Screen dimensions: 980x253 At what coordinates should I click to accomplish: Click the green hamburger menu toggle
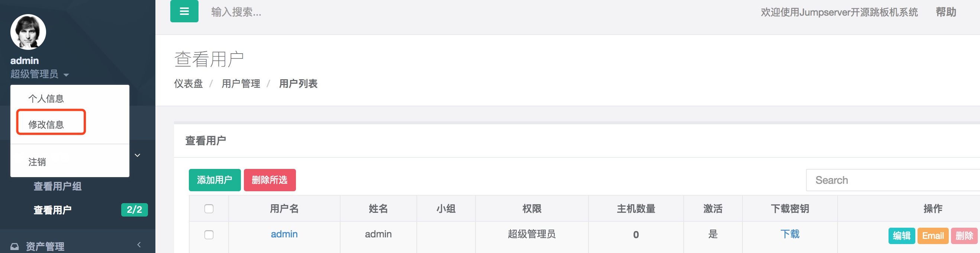point(184,12)
